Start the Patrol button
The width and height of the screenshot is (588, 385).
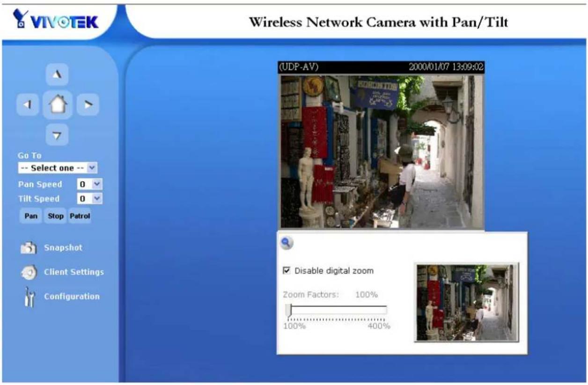coord(80,217)
